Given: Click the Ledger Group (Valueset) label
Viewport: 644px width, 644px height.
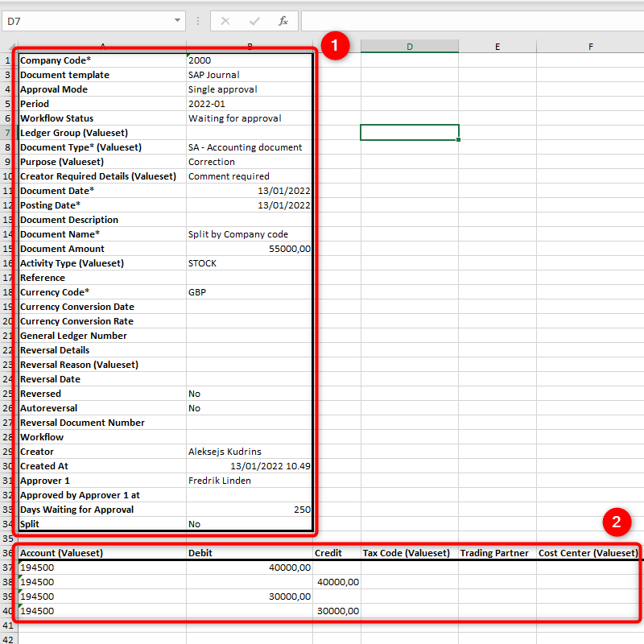Looking at the screenshot, I should tap(74, 133).
